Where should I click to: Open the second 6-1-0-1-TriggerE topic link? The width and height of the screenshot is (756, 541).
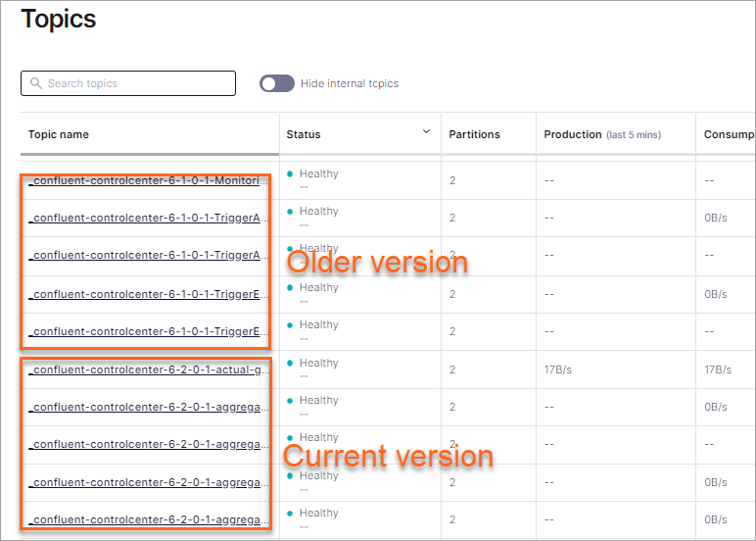(148, 331)
